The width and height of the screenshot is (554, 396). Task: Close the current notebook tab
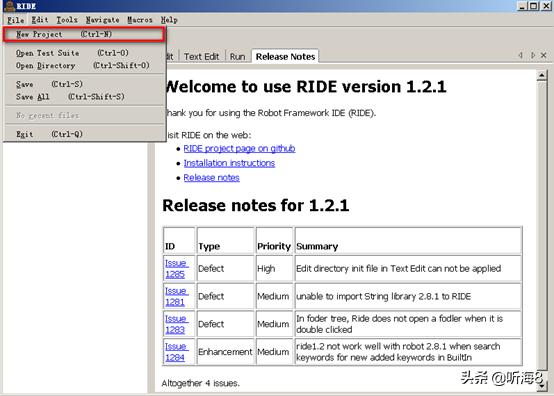point(544,55)
